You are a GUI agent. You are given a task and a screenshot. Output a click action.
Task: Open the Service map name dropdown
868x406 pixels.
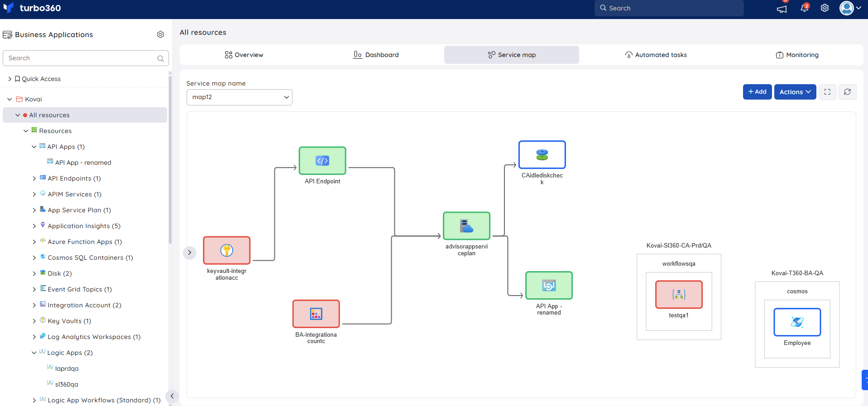click(240, 97)
